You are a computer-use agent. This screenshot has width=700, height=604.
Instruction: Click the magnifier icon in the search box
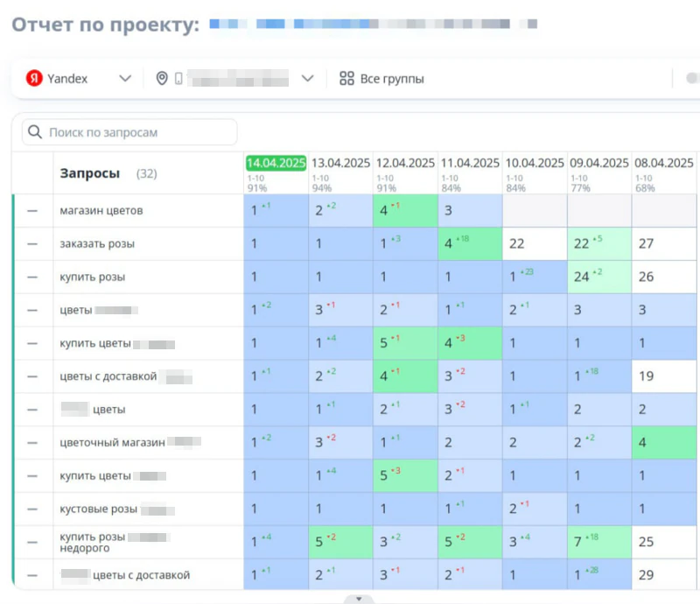pos(35,132)
